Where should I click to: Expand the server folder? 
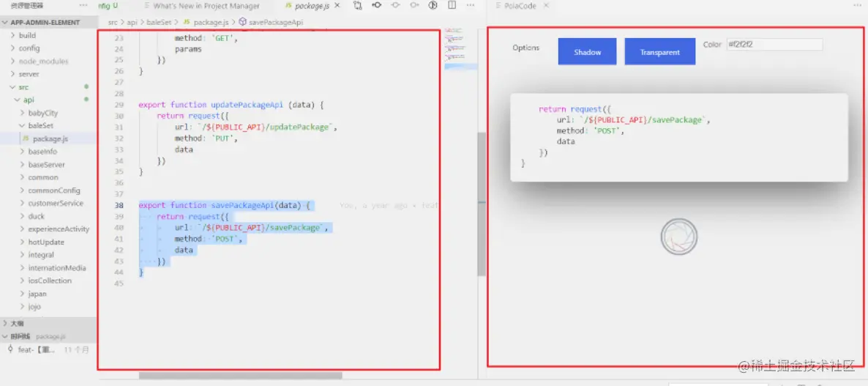click(48, 74)
